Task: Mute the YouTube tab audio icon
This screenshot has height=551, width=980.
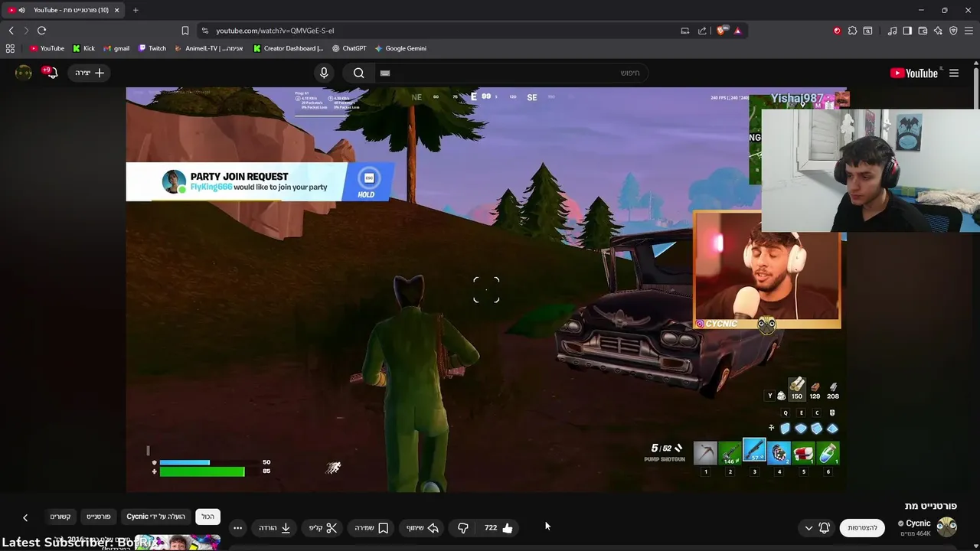Action: pos(21,10)
